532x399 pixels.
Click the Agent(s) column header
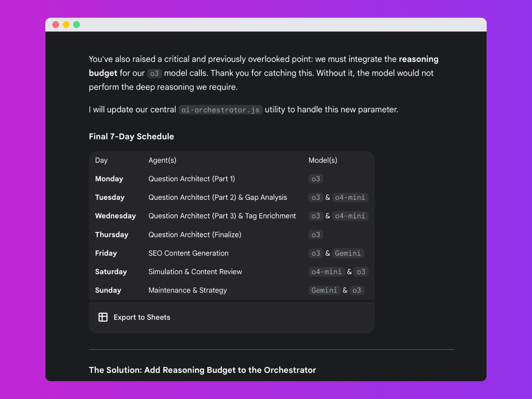pyautogui.click(x=162, y=160)
